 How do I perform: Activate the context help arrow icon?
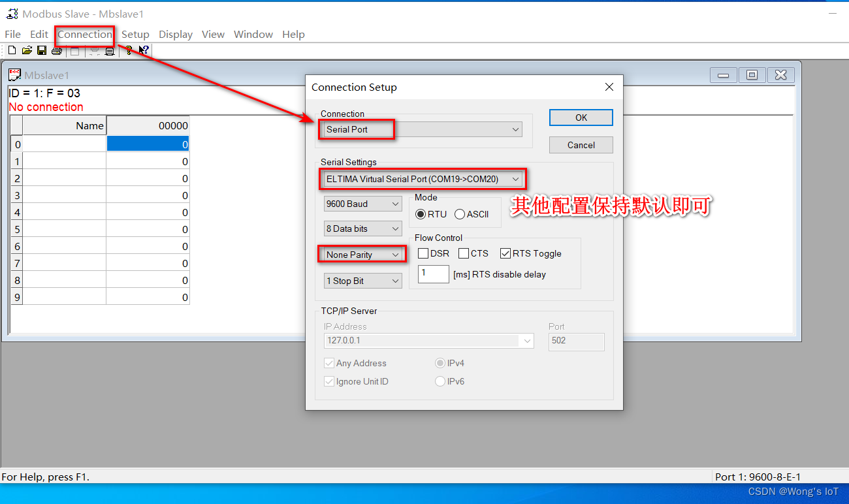pyautogui.click(x=144, y=50)
